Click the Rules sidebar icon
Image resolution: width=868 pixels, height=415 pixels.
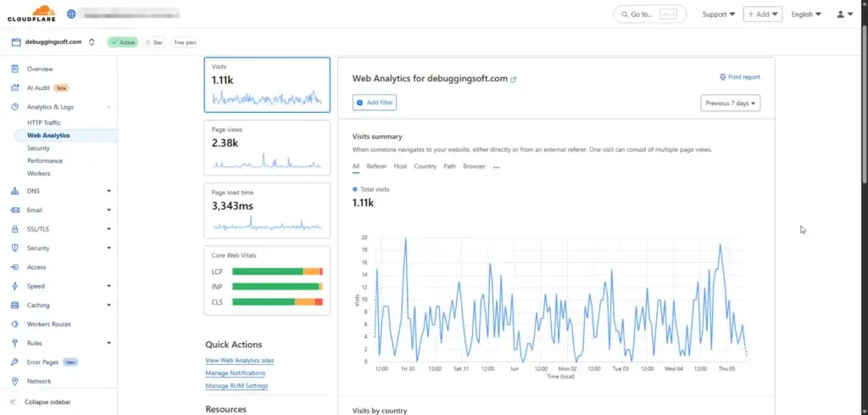15,343
